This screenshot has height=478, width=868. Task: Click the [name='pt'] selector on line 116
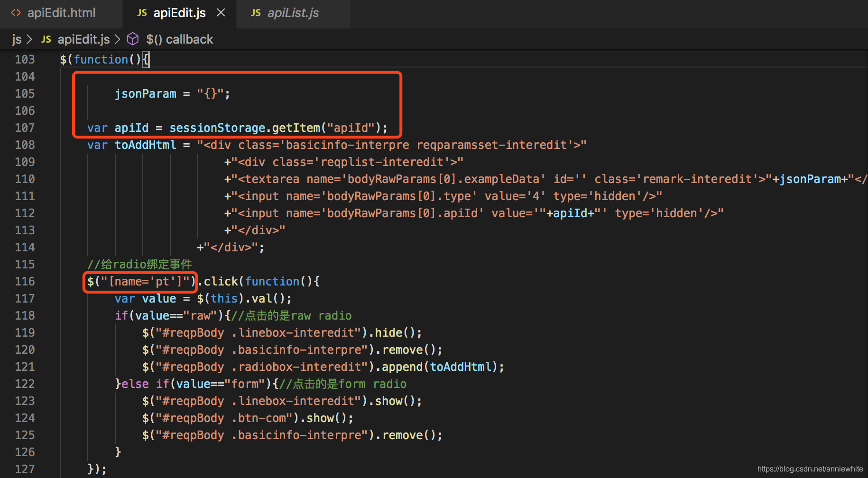(x=145, y=281)
